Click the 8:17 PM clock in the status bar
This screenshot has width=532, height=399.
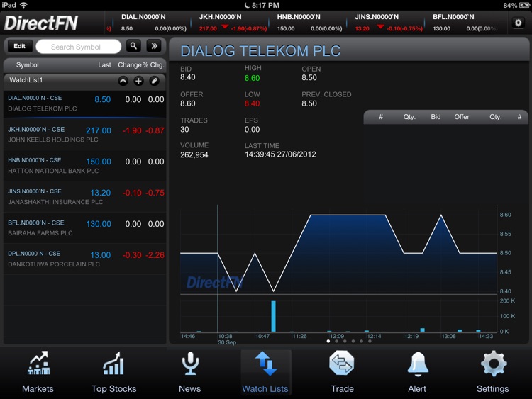[x=265, y=5]
